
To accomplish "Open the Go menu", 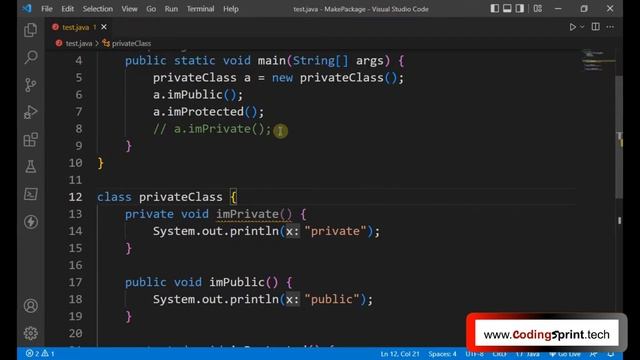I will (x=151, y=9).
